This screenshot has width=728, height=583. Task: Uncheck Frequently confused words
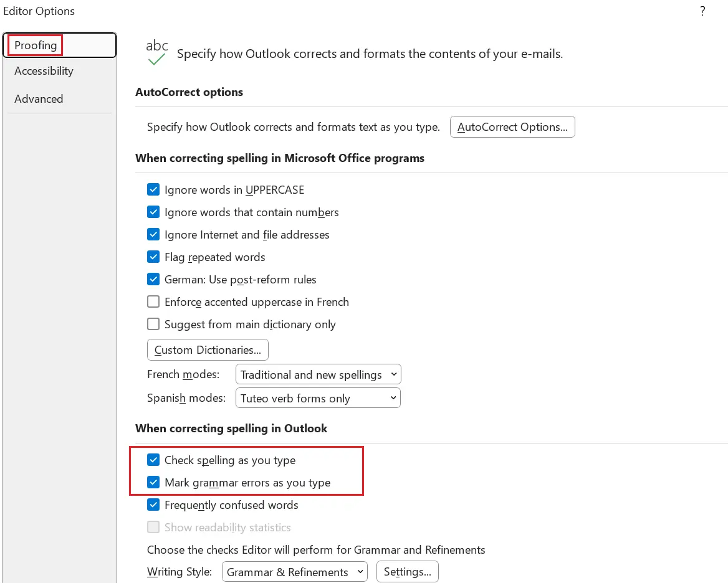tap(153, 505)
